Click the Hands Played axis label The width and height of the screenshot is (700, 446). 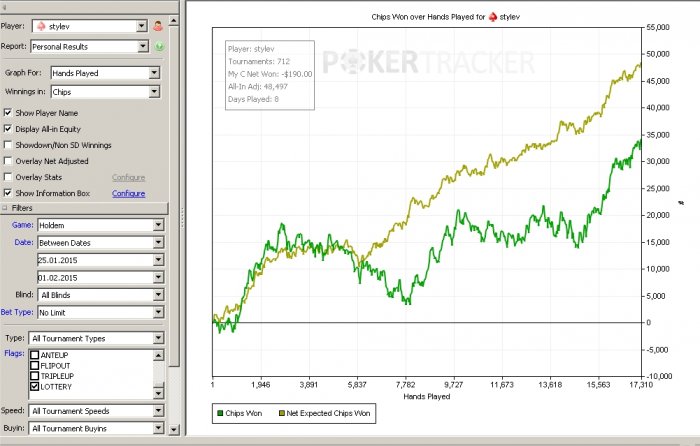pyautogui.click(x=427, y=396)
